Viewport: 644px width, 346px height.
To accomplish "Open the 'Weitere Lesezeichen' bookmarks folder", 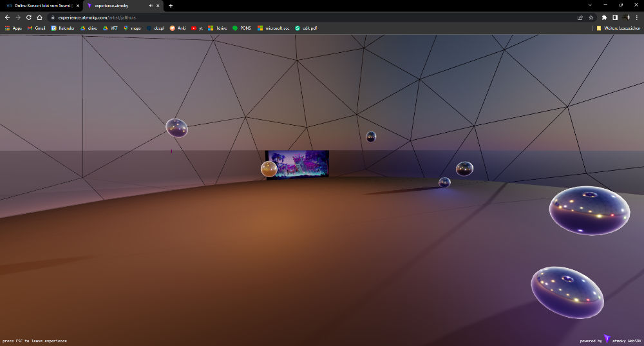I will click(x=618, y=28).
